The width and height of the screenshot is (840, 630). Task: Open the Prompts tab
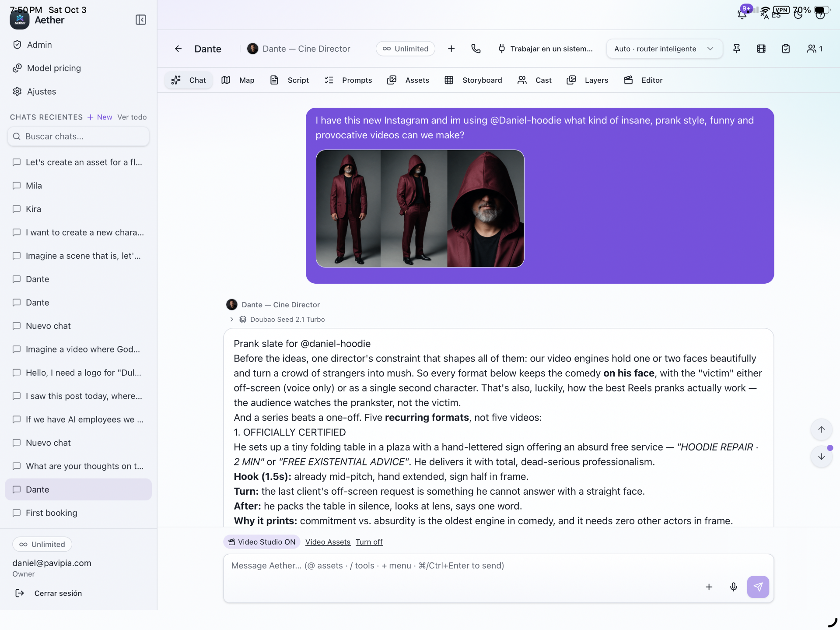pyautogui.click(x=348, y=80)
